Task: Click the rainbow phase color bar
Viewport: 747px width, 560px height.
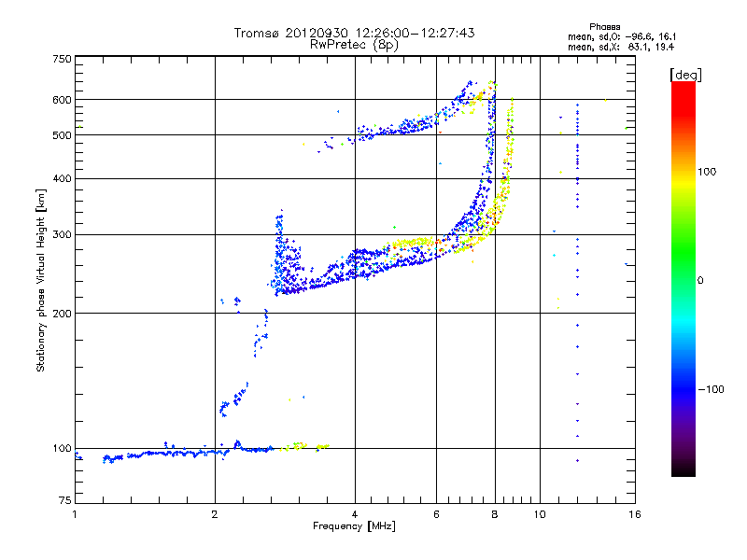Action: point(684,278)
